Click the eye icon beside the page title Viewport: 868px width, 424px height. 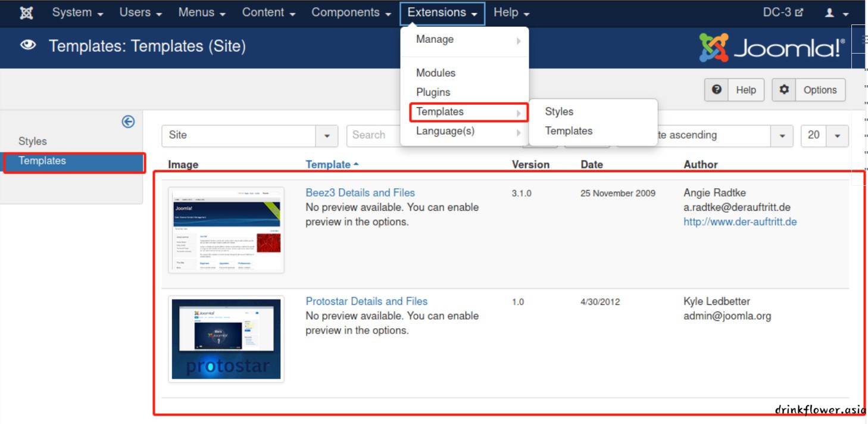pos(28,45)
